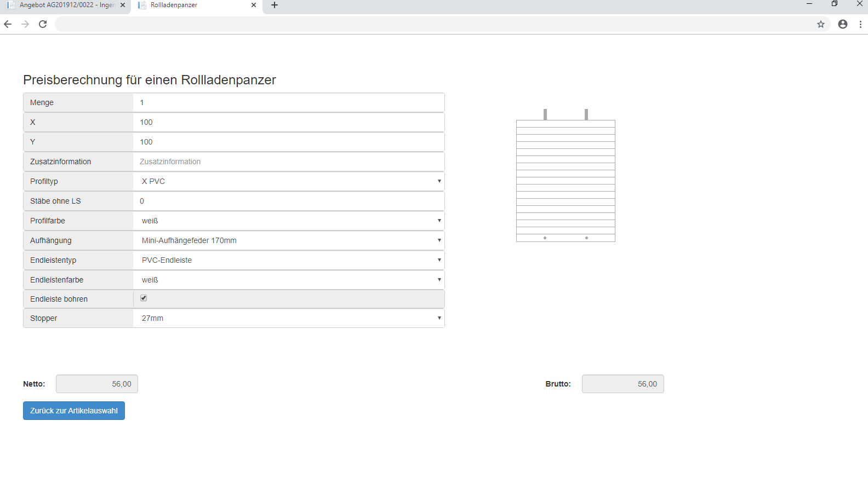Image resolution: width=868 pixels, height=484 pixels.
Task: Open the browser profile account icon
Action: 843,24
